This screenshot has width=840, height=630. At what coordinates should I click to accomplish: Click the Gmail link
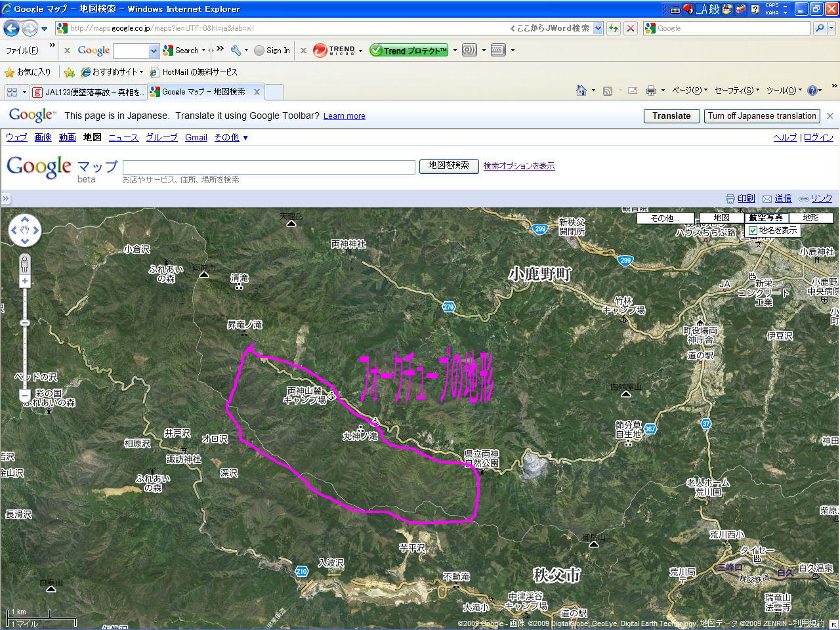(x=196, y=137)
